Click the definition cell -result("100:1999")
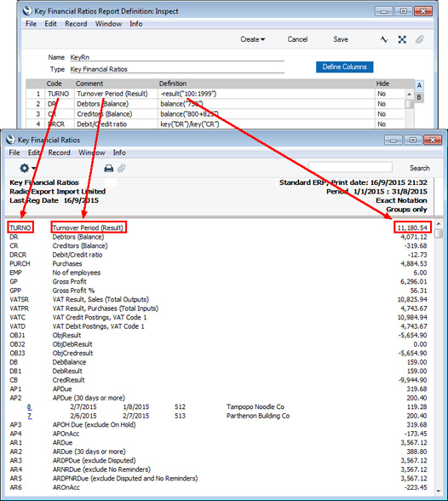This screenshot has width=448, height=501. pos(267,94)
